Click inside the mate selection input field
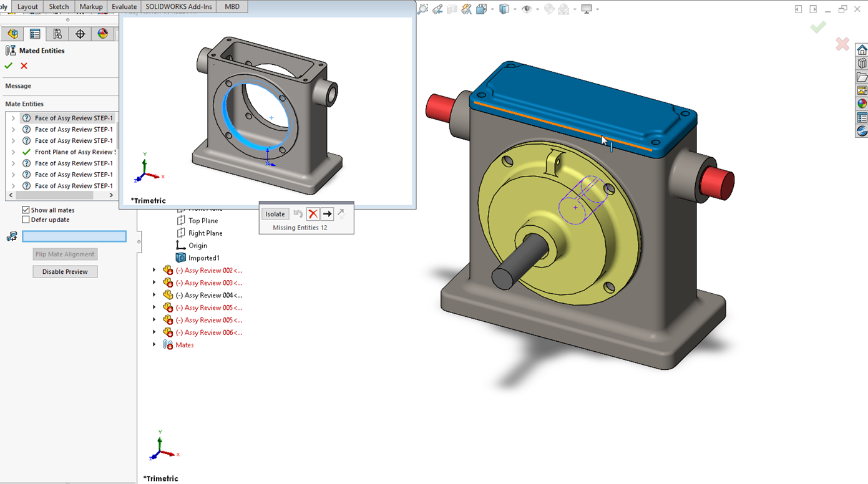This screenshot has width=868, height=484. pyautogui.click(x=74, y=236)
